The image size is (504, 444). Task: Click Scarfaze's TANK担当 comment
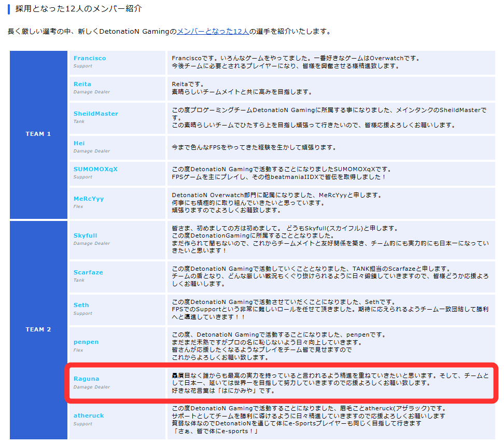[x=330, y=276]
